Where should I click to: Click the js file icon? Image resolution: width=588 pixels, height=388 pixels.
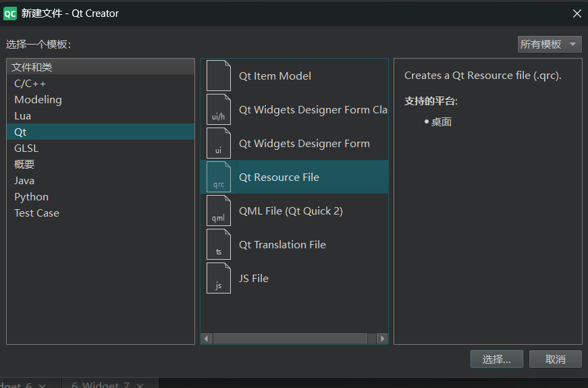point(219,278)
